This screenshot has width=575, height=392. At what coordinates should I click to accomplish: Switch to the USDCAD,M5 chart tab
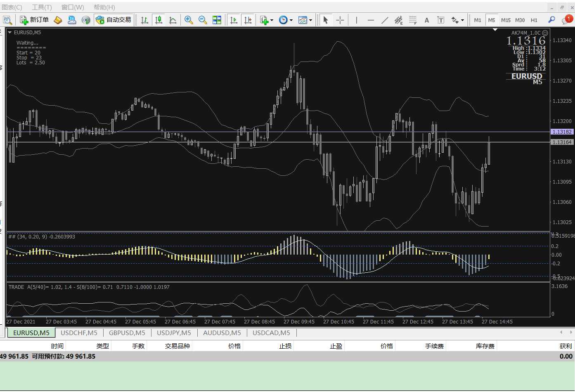coord(271,333)
